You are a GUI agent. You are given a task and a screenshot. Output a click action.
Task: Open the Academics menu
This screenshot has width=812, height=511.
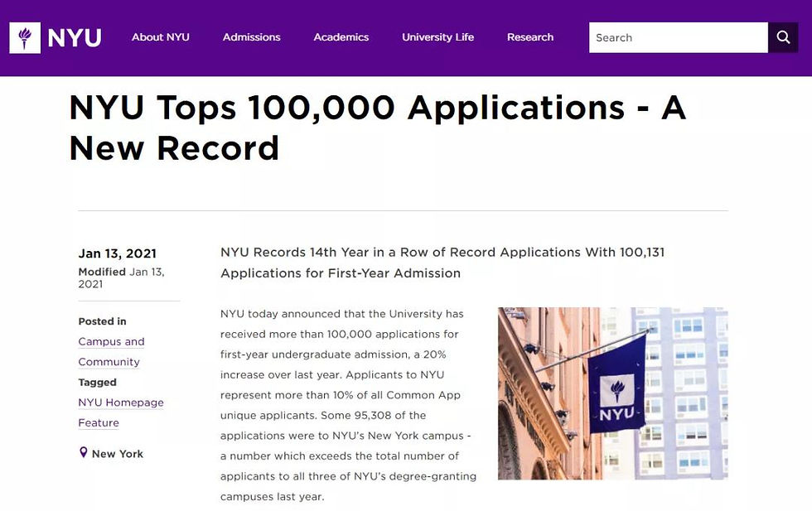click(341, 37)
